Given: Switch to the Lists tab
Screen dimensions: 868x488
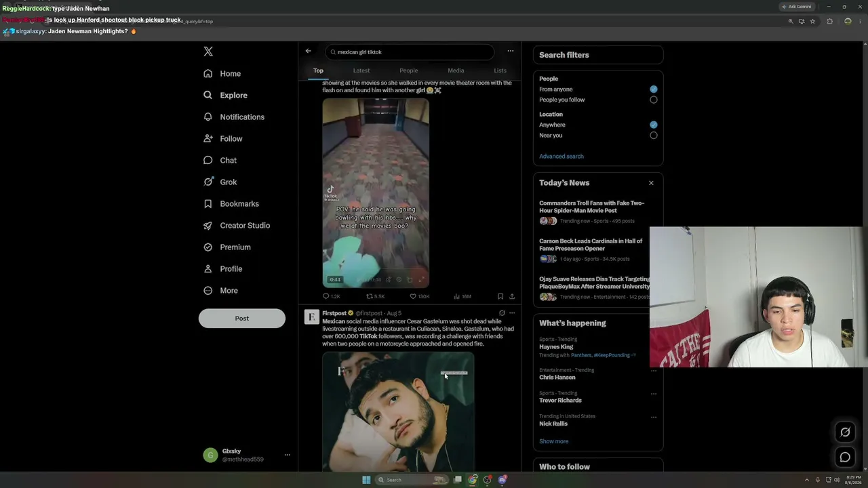Looking at the screenshot, I should [500, 70].
